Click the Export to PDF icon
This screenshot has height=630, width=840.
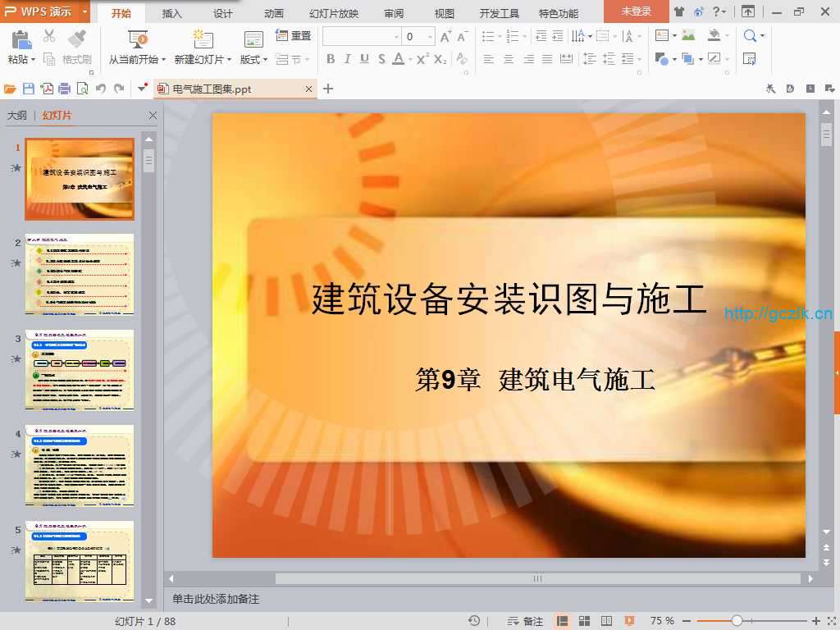coord(47,89)
